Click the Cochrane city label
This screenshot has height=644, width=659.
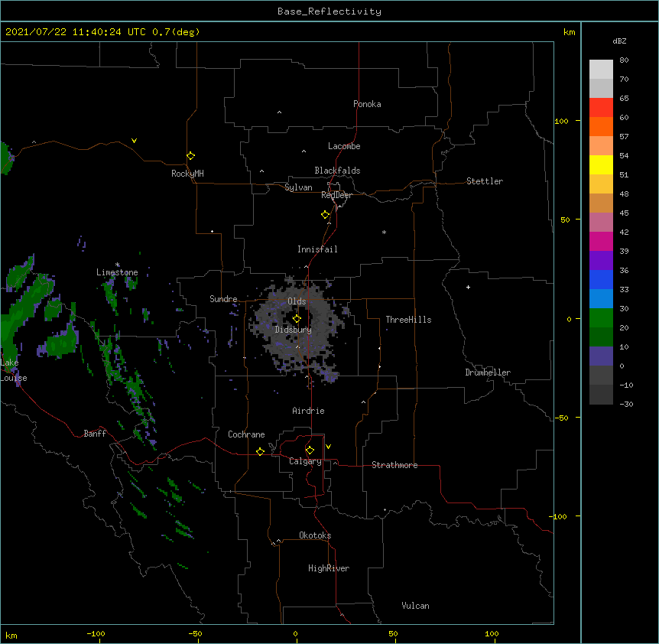(x=246, y=434)
